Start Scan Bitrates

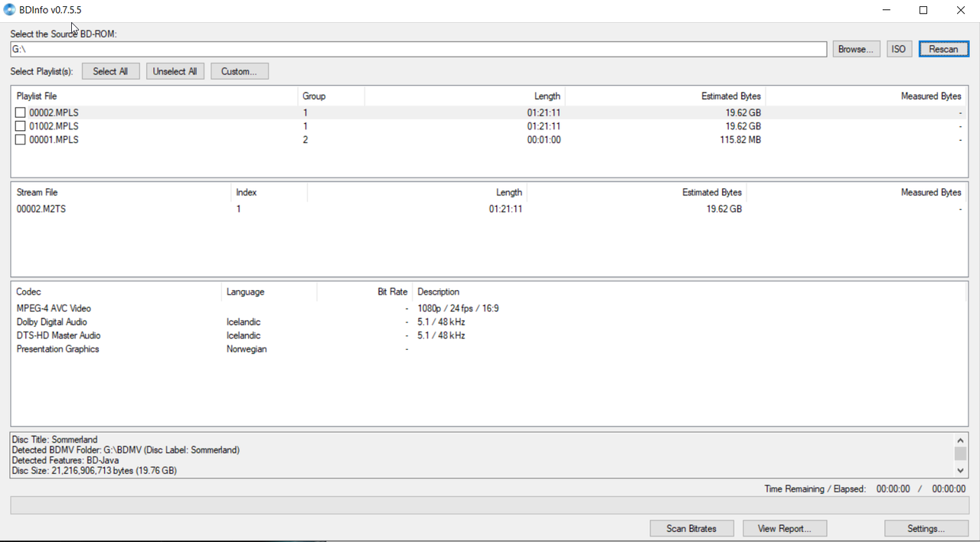click(691, 528)
